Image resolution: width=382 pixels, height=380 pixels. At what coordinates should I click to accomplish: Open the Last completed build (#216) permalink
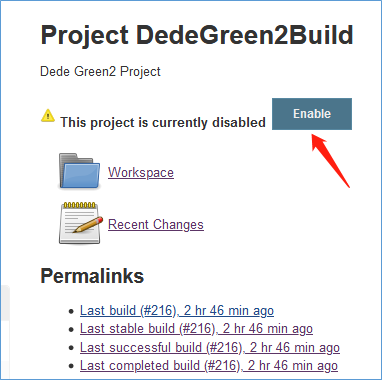(209, 366)
